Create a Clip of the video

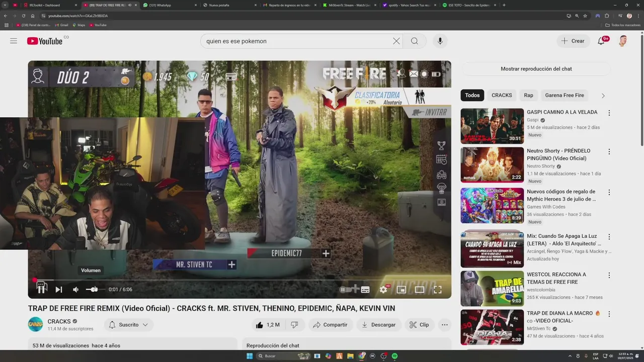419,325
